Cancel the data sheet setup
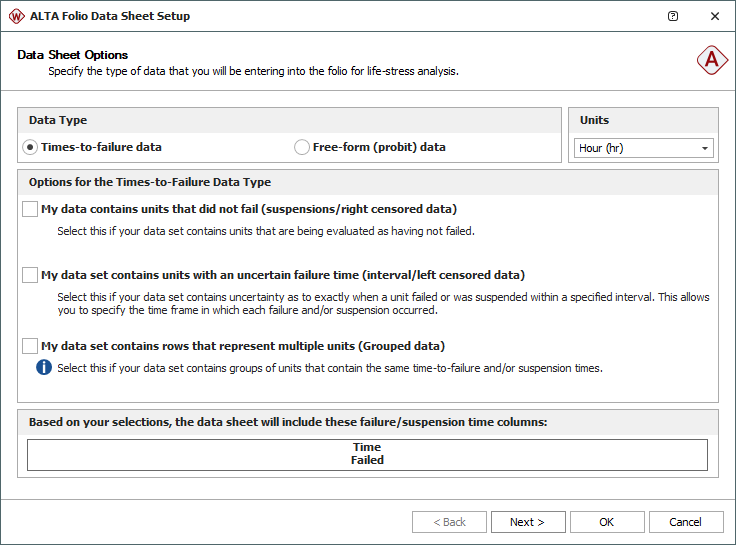 686,522
